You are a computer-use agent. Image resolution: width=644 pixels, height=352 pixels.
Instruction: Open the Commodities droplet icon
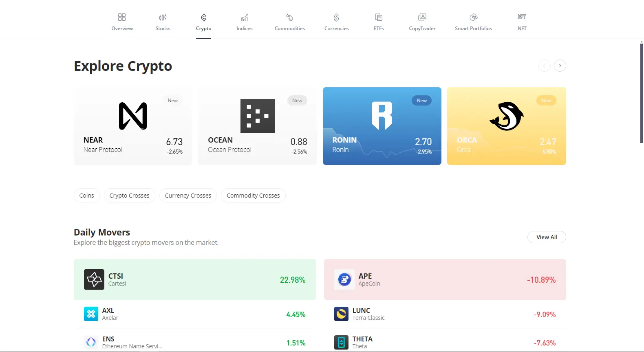[x=290, y=17]
